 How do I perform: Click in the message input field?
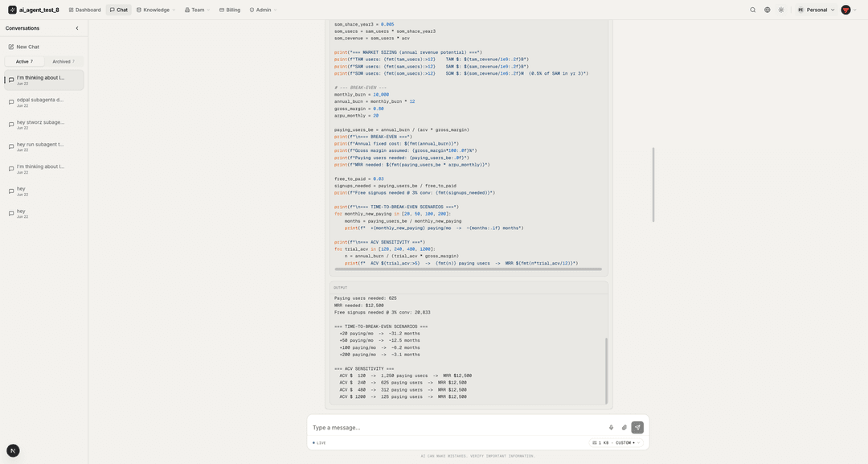(x=457, y=428)
